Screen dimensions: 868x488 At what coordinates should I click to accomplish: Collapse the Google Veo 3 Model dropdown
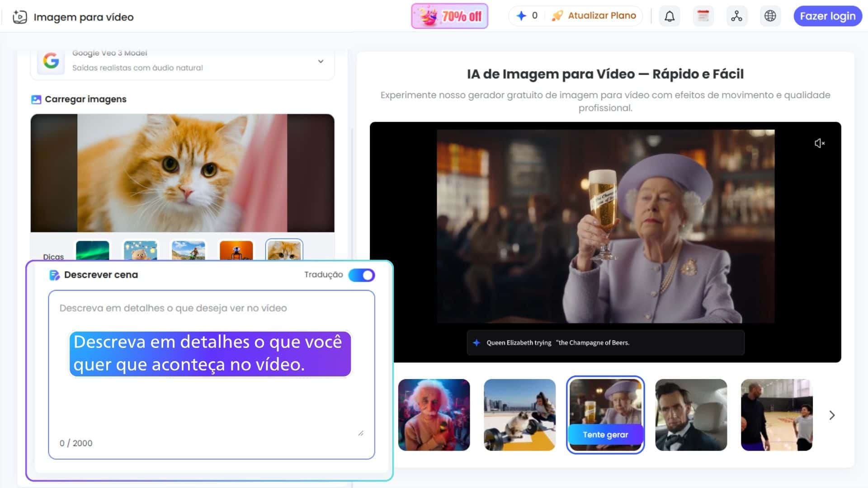coord(321,61)
